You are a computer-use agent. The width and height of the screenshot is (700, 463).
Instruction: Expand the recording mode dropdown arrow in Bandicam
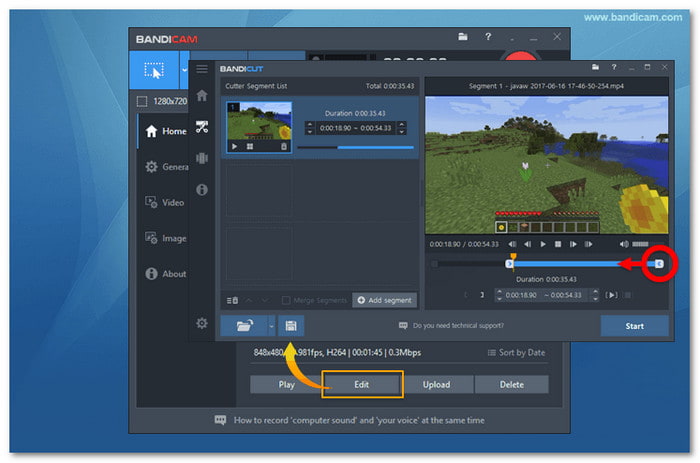184,70
